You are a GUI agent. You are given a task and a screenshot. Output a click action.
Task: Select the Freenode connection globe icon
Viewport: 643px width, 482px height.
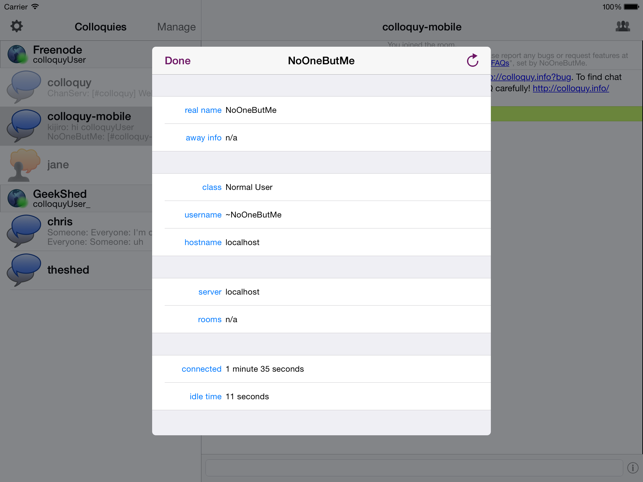click(x=17, y=54)
